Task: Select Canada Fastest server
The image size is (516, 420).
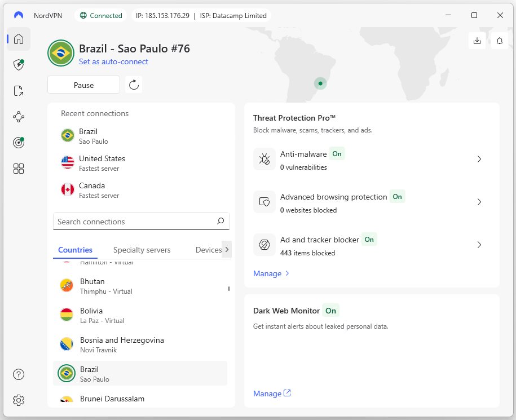Action: pos(142,190)
